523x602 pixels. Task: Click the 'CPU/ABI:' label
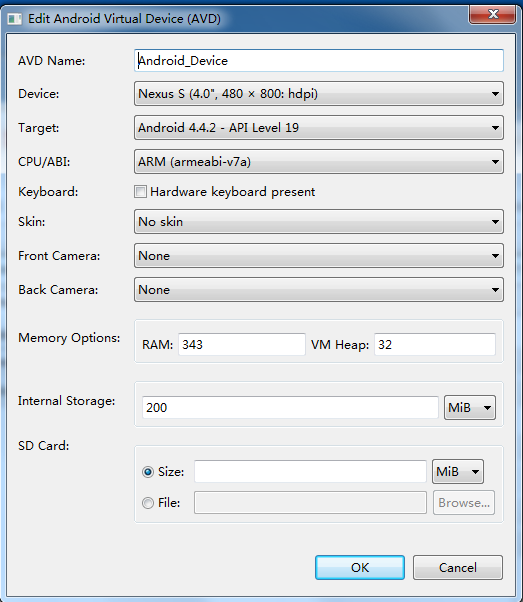click(x=44, y=162)
